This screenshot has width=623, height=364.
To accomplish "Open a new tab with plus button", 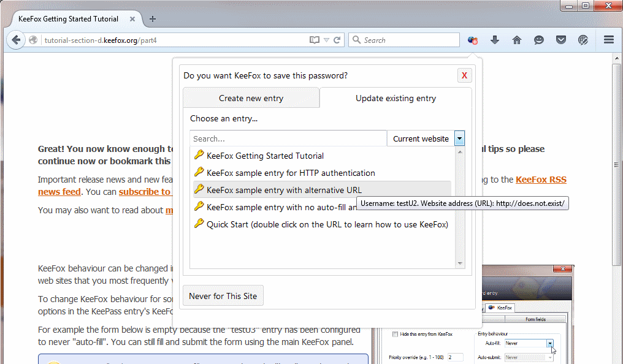I will pyautogui.click(x=153, y=19).
